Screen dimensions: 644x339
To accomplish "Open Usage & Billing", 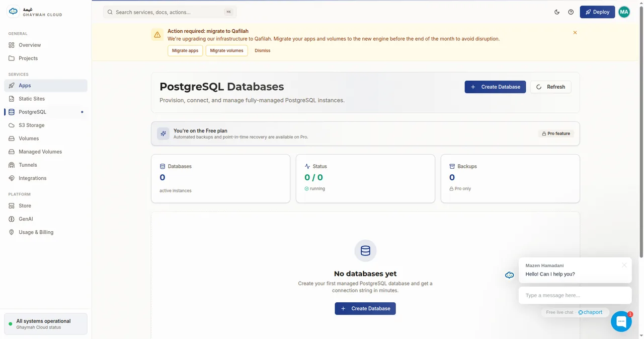I will click(46, 232).
